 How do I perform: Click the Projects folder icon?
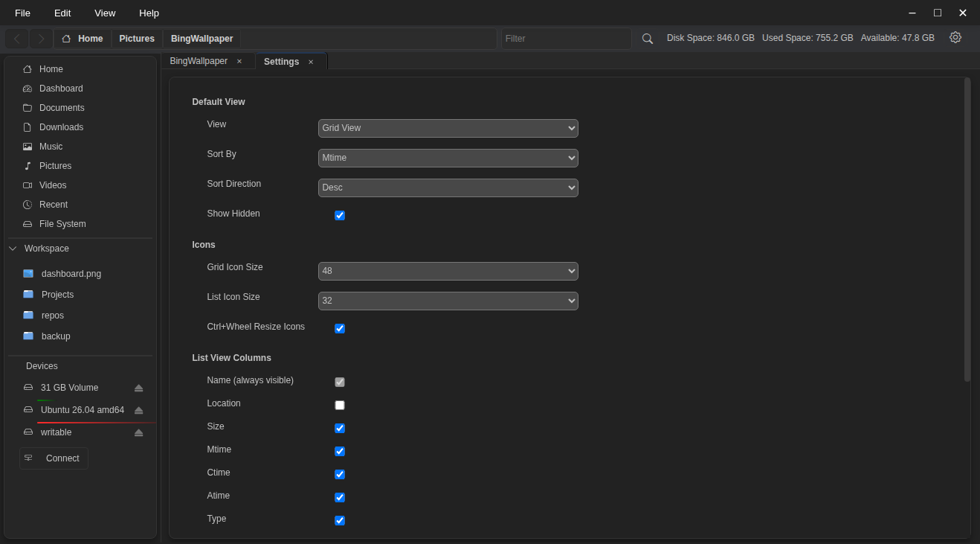28,295
